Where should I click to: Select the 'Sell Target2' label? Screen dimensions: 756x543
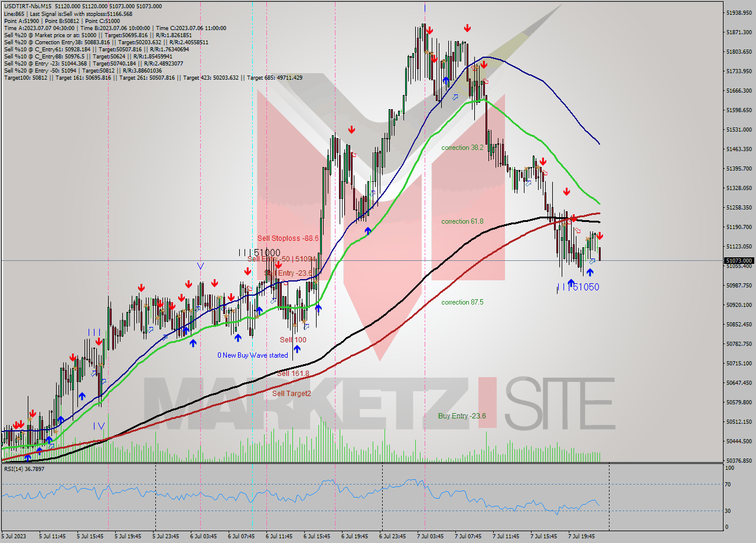click(x=291, y=393)
